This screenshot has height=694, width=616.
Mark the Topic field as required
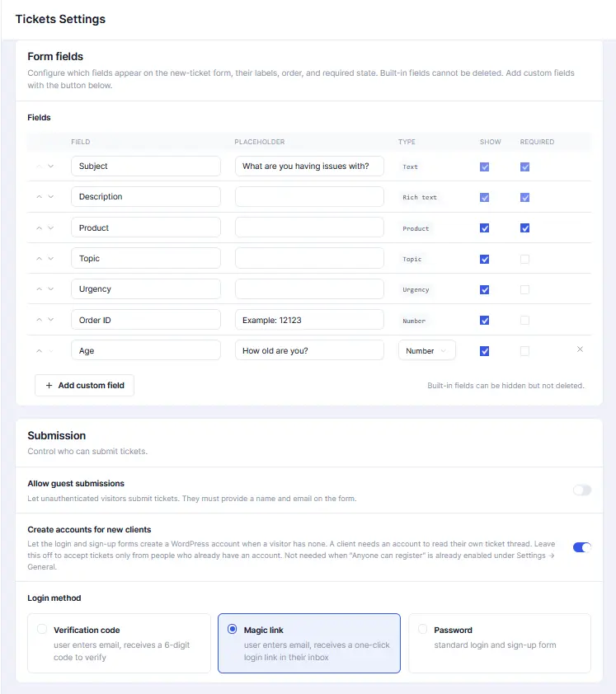tap(524, 259)
